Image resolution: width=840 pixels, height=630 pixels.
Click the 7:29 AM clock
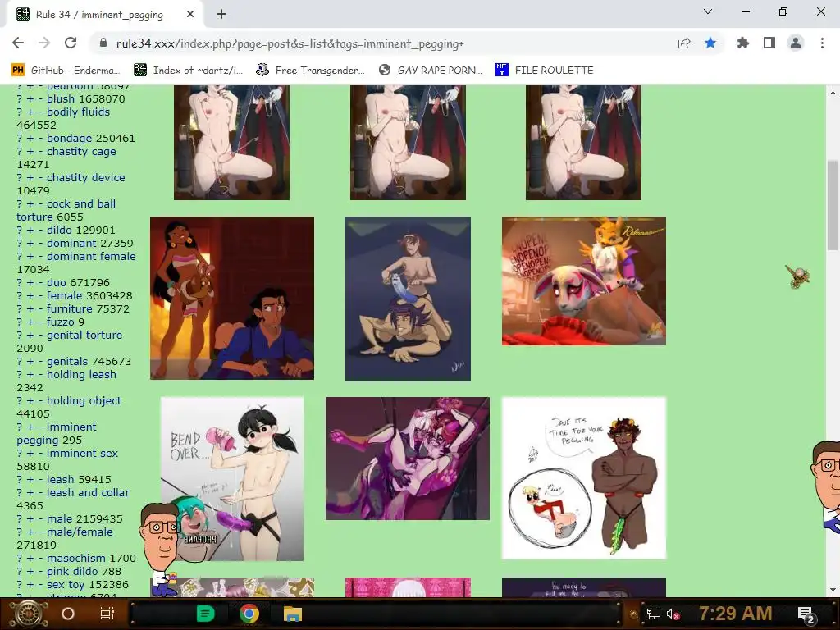(x=736, y=614)
